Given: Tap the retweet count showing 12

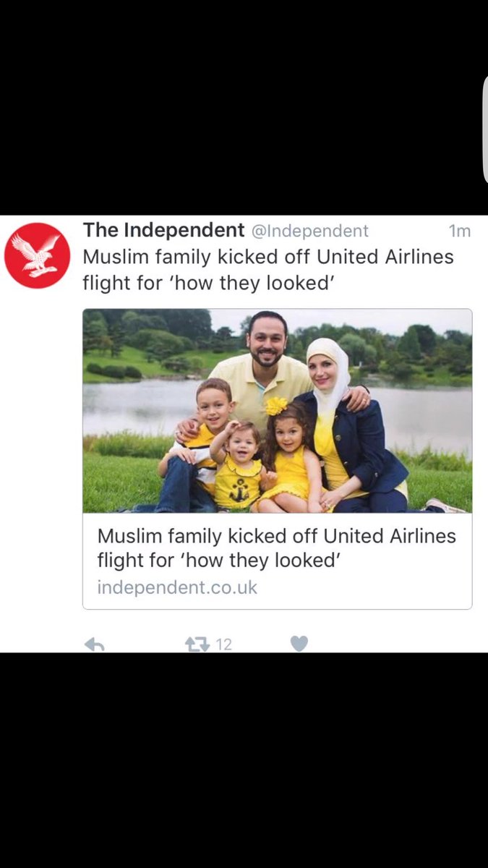Looking at the screenshot, I should 224,644.
